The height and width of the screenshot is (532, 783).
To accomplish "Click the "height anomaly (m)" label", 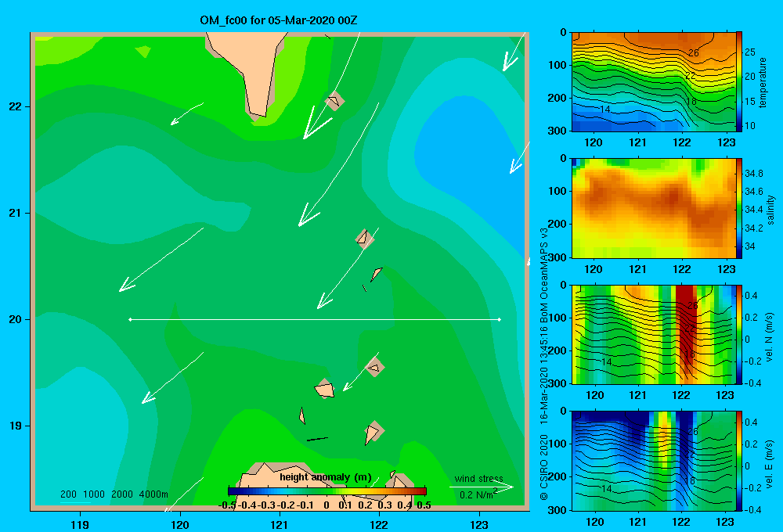I will pos(325,477).
